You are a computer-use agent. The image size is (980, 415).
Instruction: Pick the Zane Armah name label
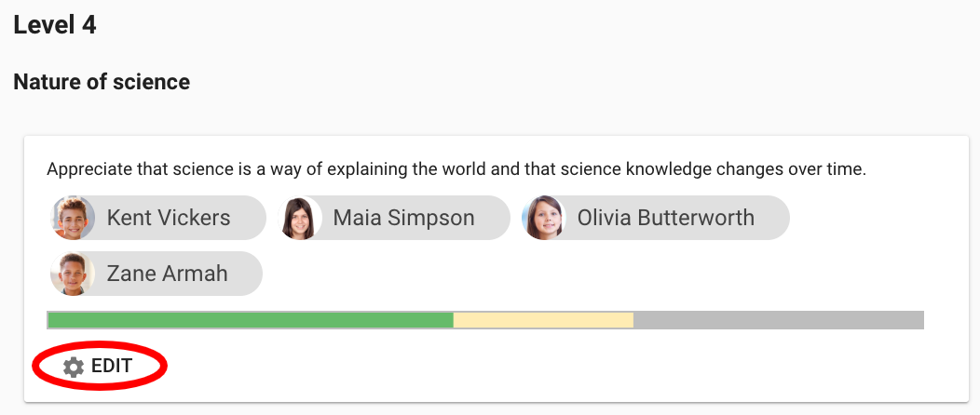168,274
